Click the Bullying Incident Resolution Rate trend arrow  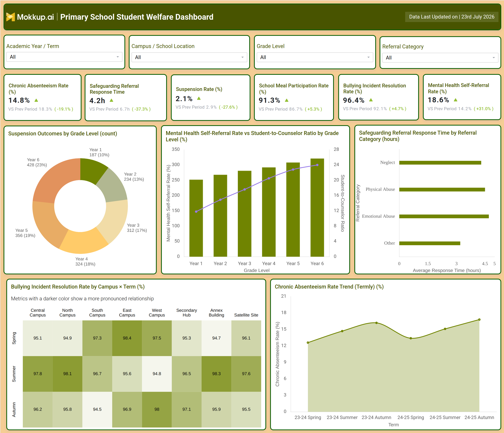click(371, 100)
